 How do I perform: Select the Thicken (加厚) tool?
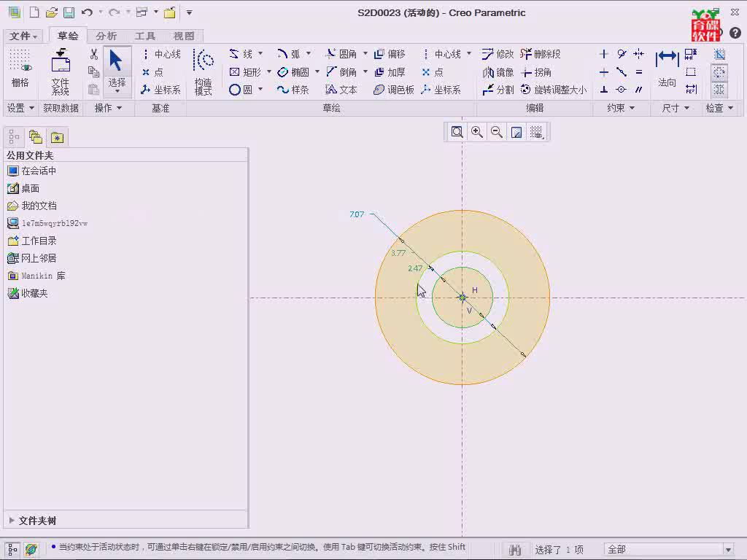pyautogui.click(x=390, y=72)
